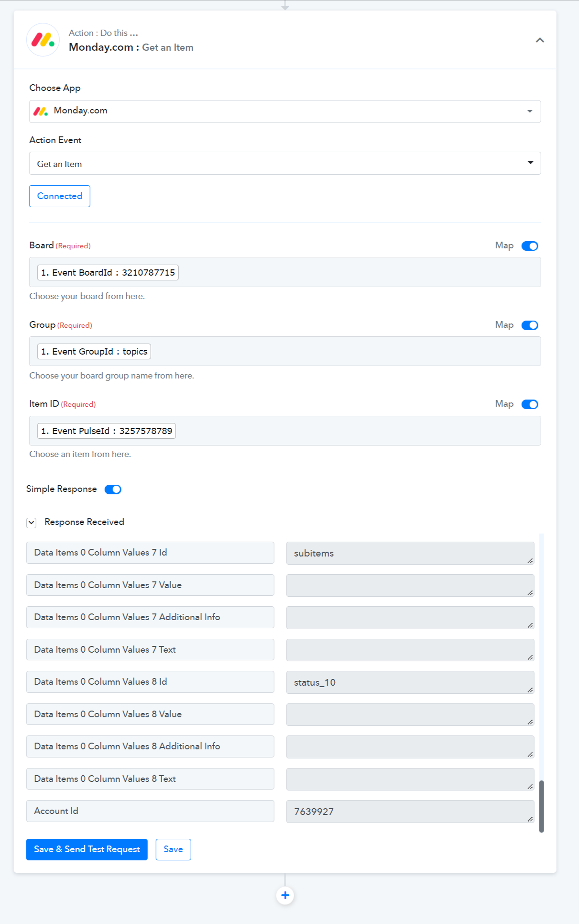Open the Choose App dropdown
The image size is (579, 924).
click(x=285, y=111)
